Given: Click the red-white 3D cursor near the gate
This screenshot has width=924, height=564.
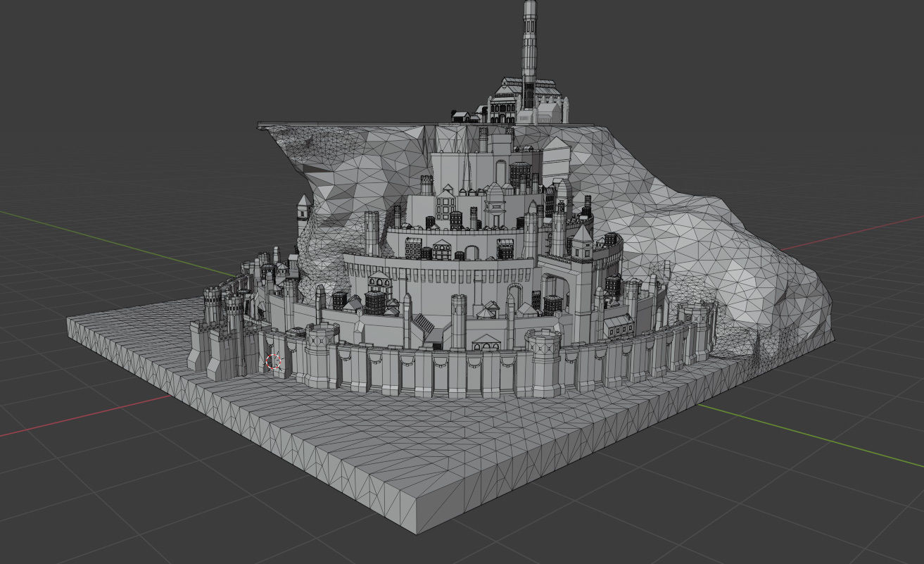Looking at the screenshot, I should coord(273,362).
